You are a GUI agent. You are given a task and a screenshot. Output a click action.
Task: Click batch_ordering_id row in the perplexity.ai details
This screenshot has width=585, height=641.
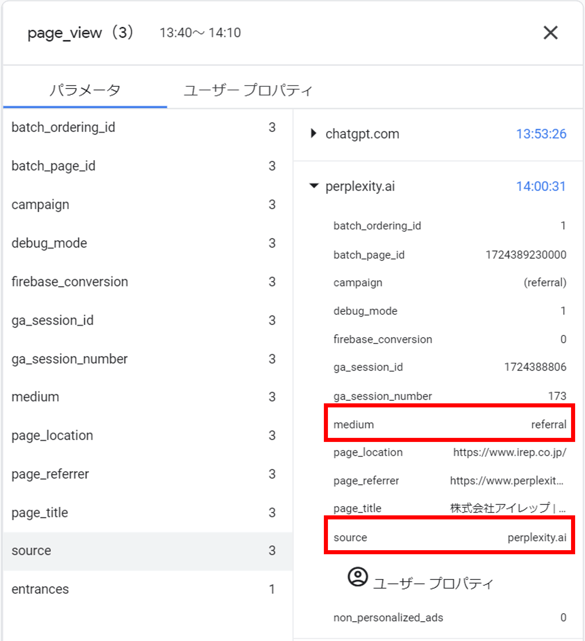point(450,226)
